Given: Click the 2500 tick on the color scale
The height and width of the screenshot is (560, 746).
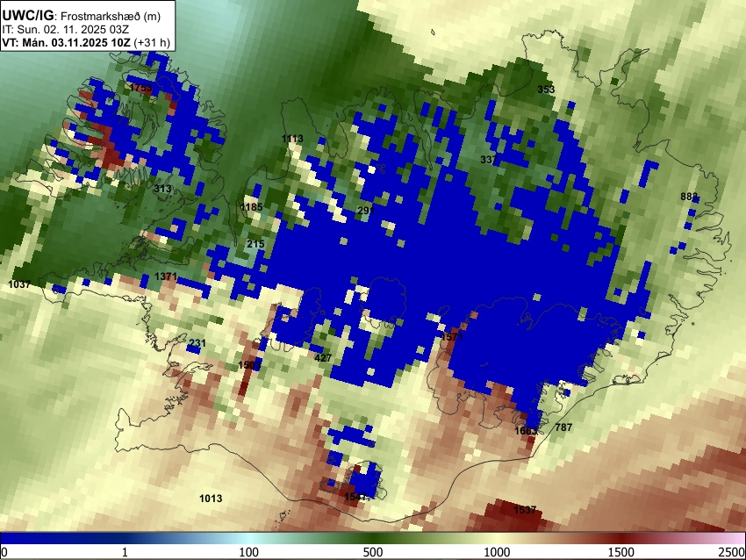Looking at the screenshot, I should 732,552.
